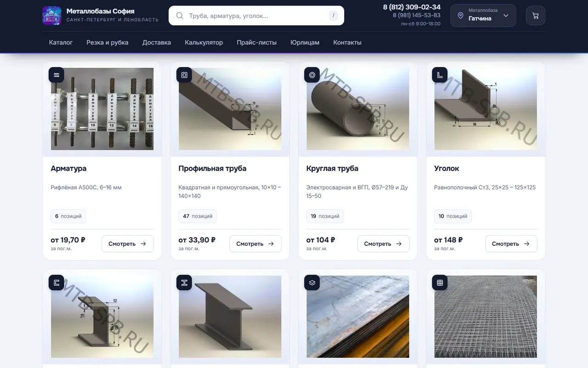Click the price от 148 ₽

point(448,240)
